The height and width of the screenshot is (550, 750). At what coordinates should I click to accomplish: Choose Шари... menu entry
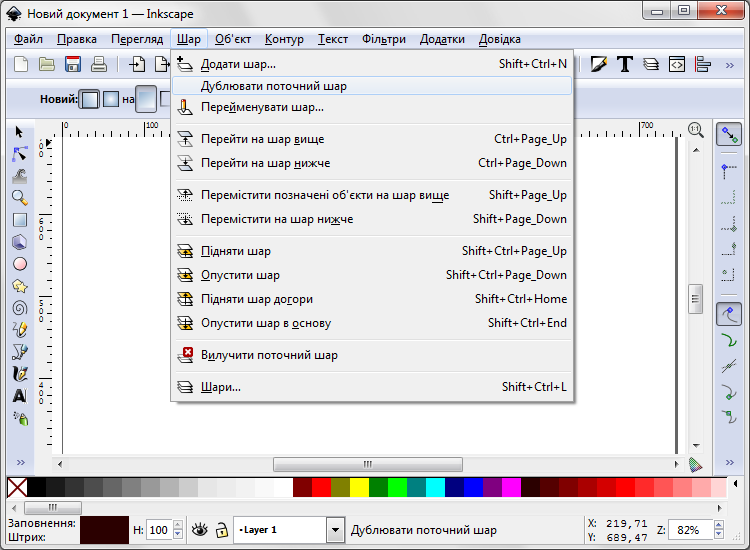click(x=372, y=387)
